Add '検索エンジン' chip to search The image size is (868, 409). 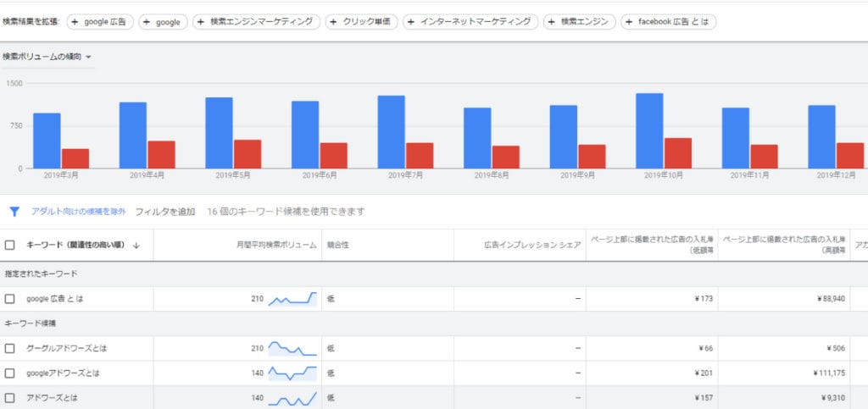(580, 22)
